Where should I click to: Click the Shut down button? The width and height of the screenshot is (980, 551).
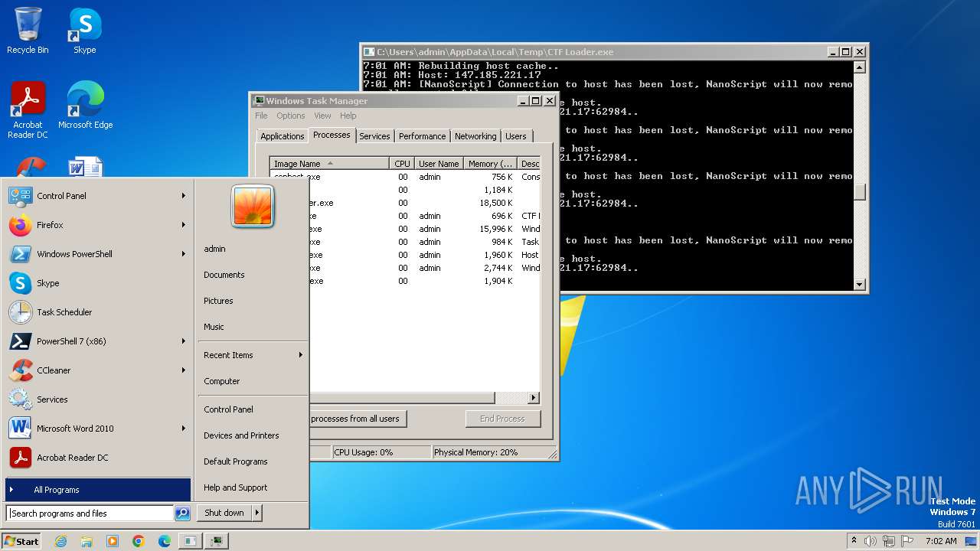[224, 513]
